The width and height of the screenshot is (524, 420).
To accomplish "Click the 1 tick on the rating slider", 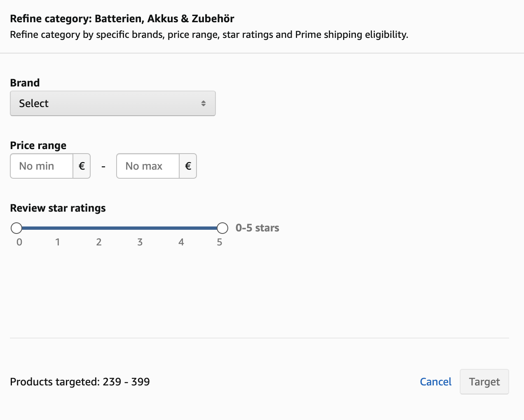I will click(x=58, y=242).
